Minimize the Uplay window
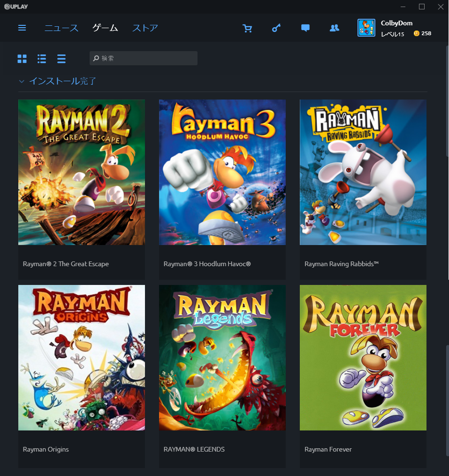Viewport: 449px width, 476px height. [x=403, y=7]
